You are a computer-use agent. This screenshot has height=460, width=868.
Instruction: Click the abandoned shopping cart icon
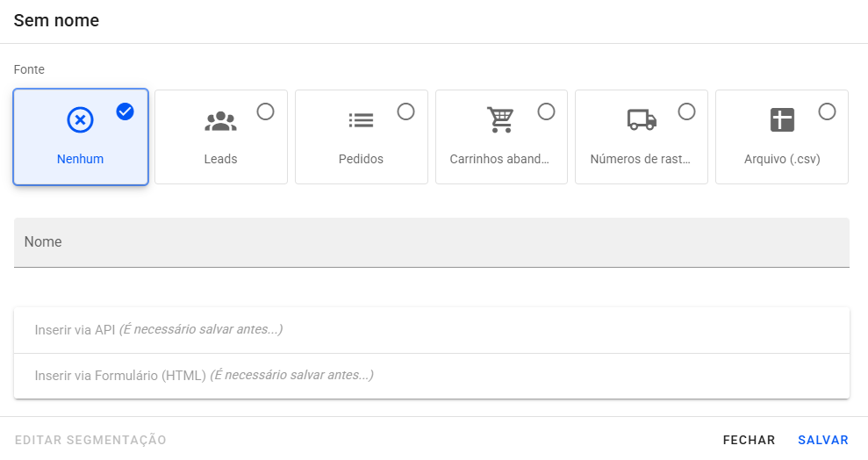point(500,120)
